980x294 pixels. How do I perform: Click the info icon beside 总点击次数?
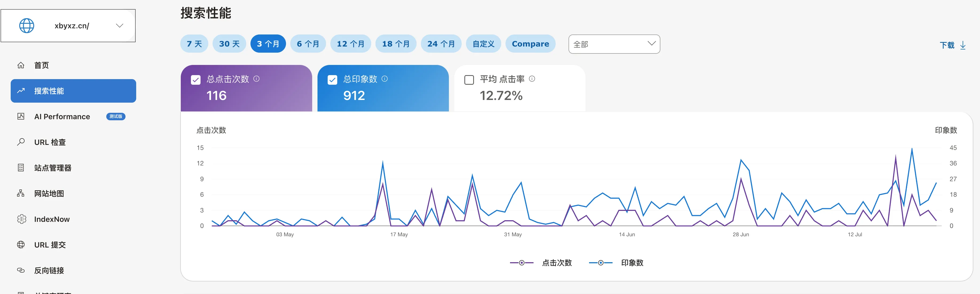(x=256, y=79)
